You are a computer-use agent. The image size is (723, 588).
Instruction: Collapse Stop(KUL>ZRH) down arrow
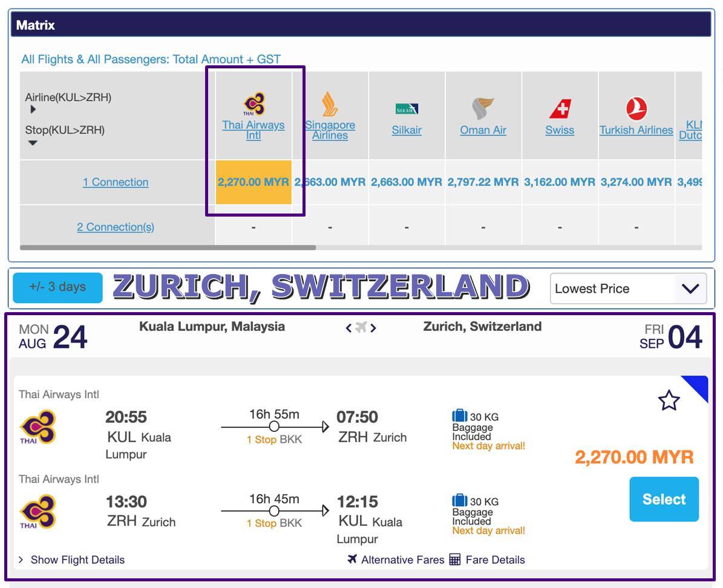(x=33, y=143)
